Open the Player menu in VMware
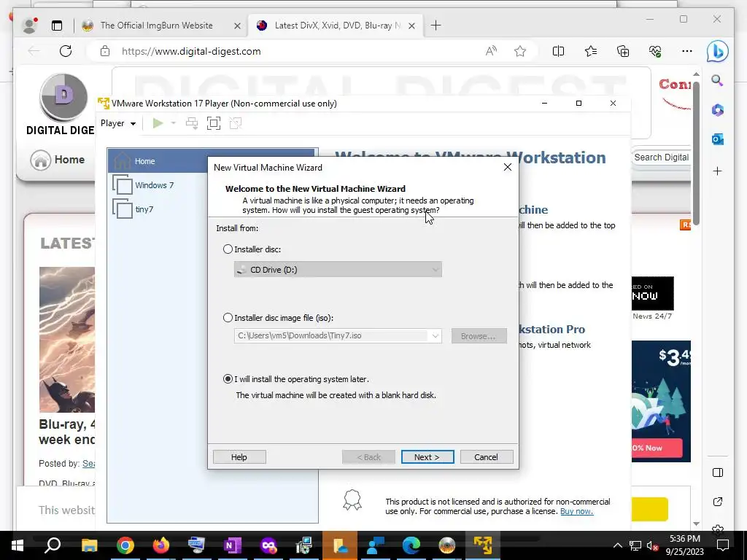Viewport: 747px width, 560px height. [x=117, y=123]
